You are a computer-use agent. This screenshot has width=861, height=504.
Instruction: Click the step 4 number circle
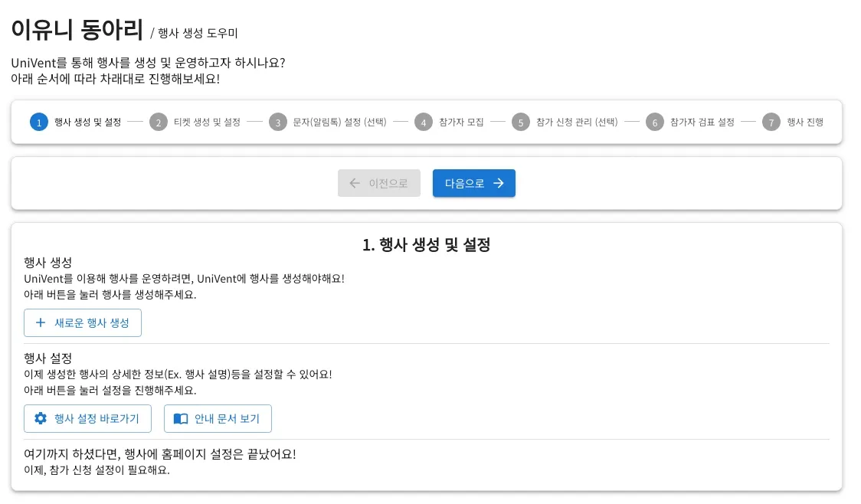424,123
